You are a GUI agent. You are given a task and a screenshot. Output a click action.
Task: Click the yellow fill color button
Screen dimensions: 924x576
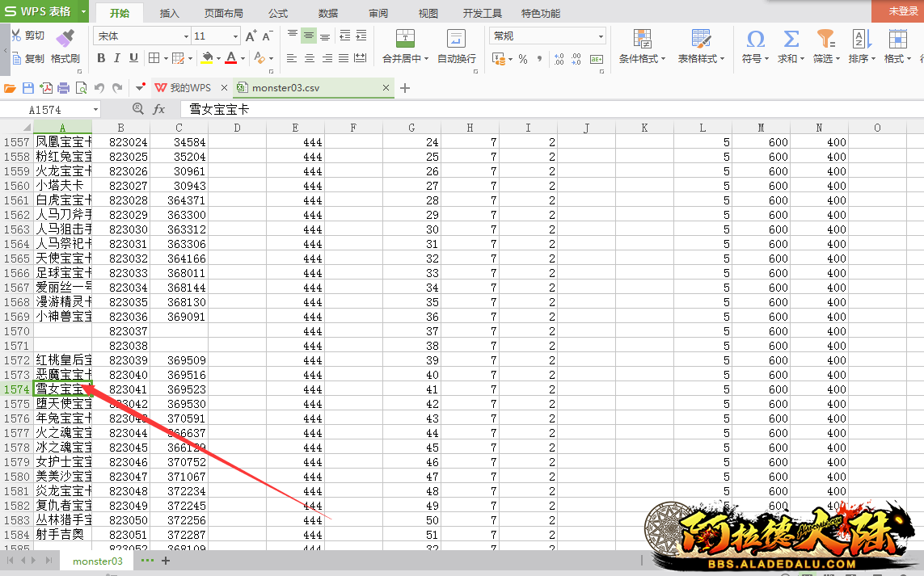click(x=207, y=58)
